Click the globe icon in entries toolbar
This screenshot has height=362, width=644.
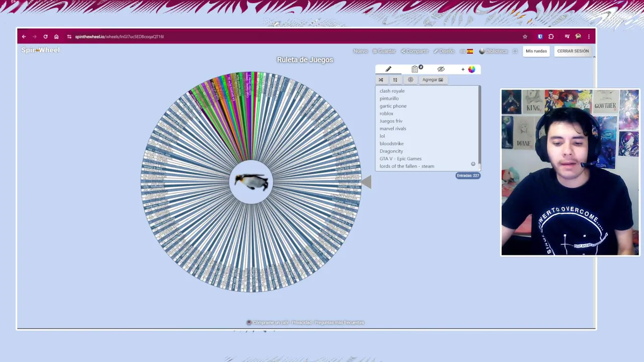tap(411, 80)
